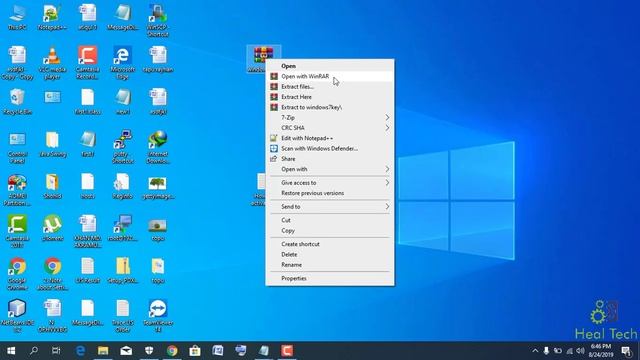The image size is (640, 360).
Task: Select the Internet Download Manager icon
Action: [x=158, y=147]
